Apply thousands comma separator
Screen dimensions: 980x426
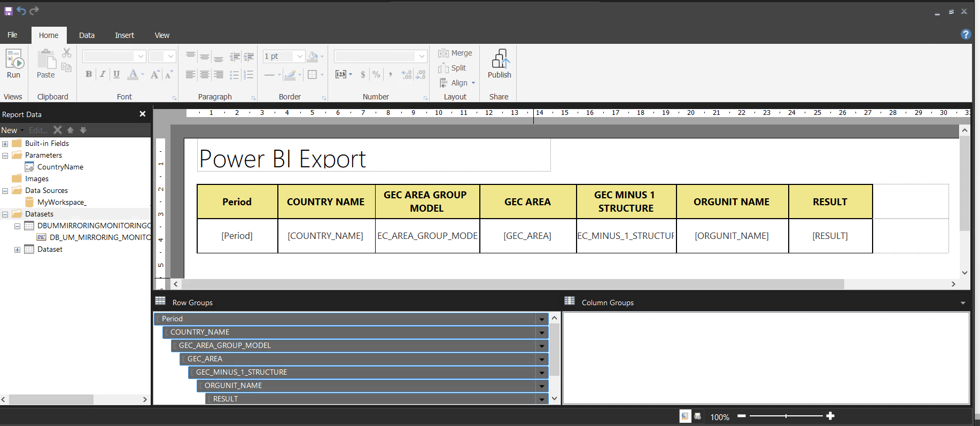[391, 74]
